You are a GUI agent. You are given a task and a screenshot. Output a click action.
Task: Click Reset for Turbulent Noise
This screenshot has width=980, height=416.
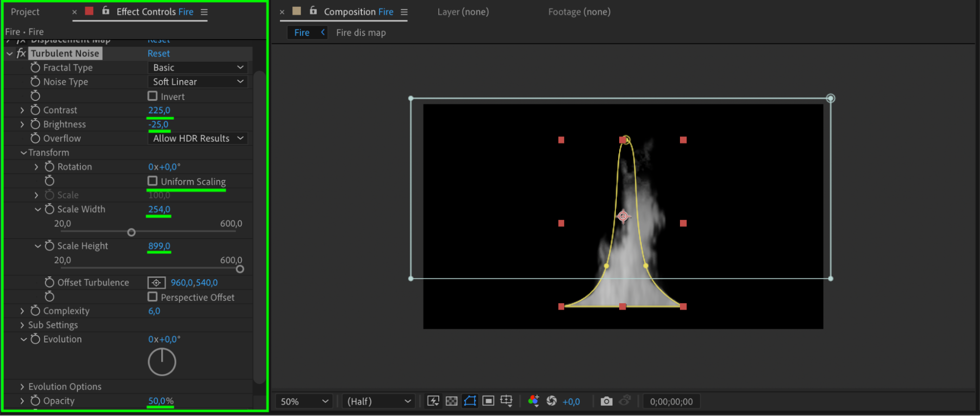pos(158,53)
